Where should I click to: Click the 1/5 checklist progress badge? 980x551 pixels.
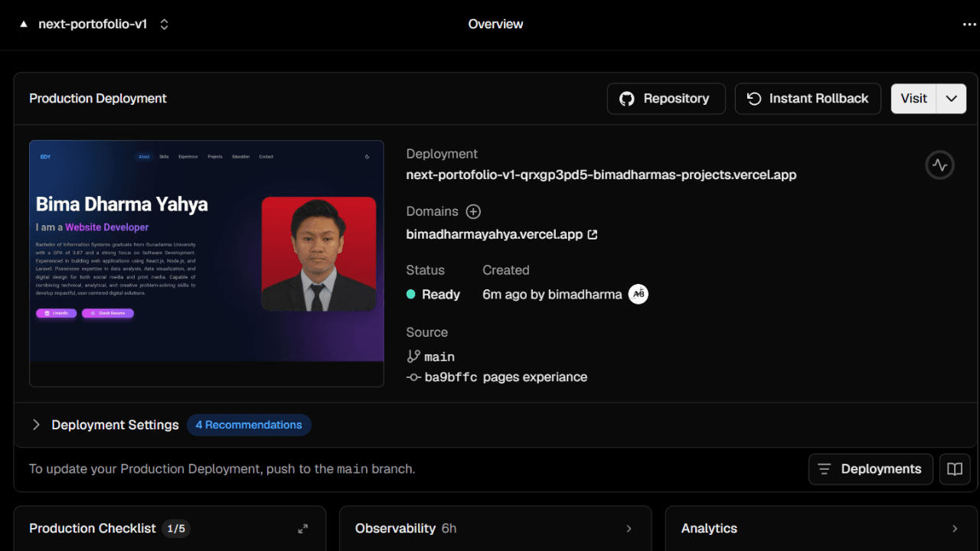pos(176,529)
